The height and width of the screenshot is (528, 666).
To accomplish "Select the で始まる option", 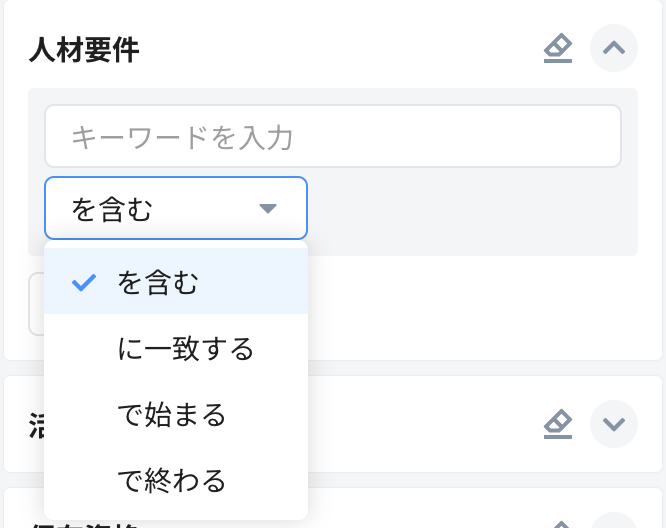I will pos(172,414).
